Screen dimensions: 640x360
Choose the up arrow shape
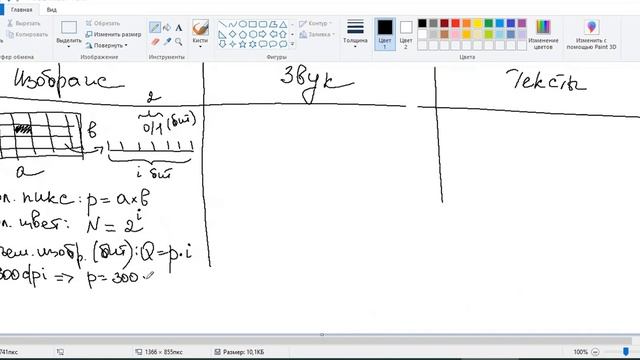coord(283,34)
